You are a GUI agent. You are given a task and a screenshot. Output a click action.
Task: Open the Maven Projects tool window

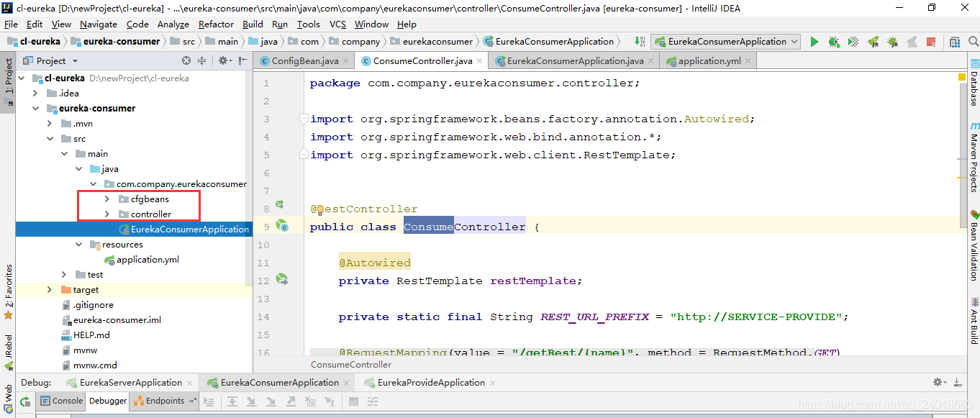974,158
